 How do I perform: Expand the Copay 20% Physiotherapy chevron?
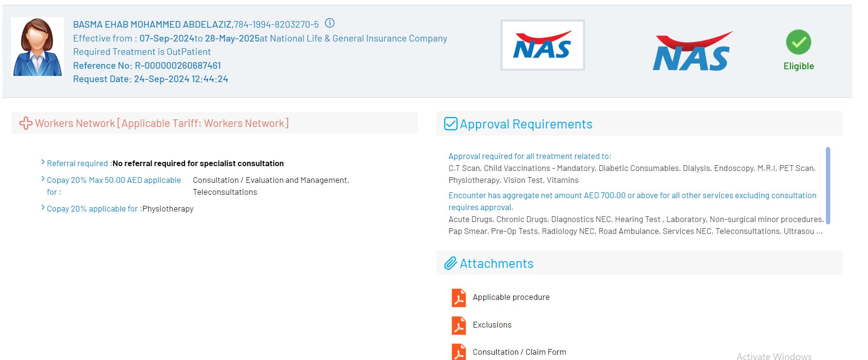(43, 208)
